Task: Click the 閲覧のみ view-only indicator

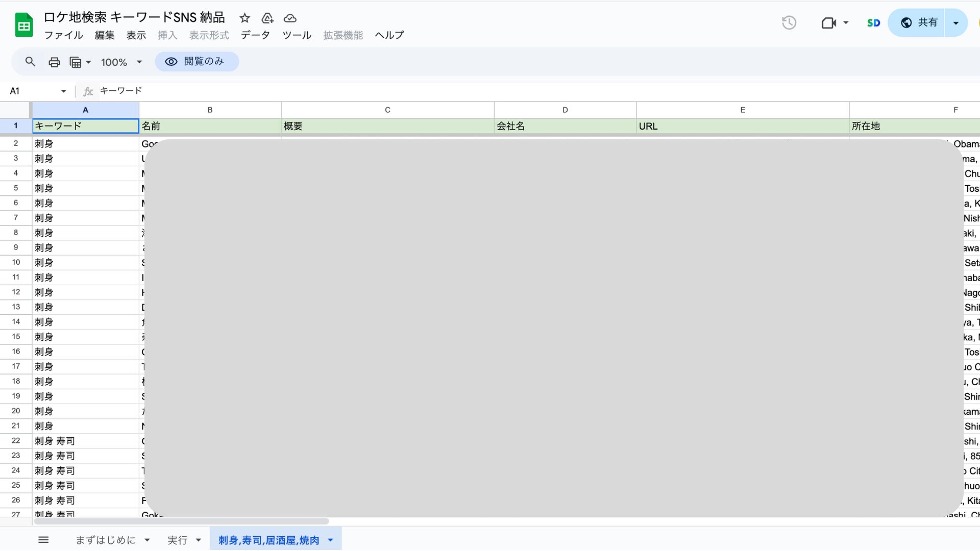Action: 197,62
